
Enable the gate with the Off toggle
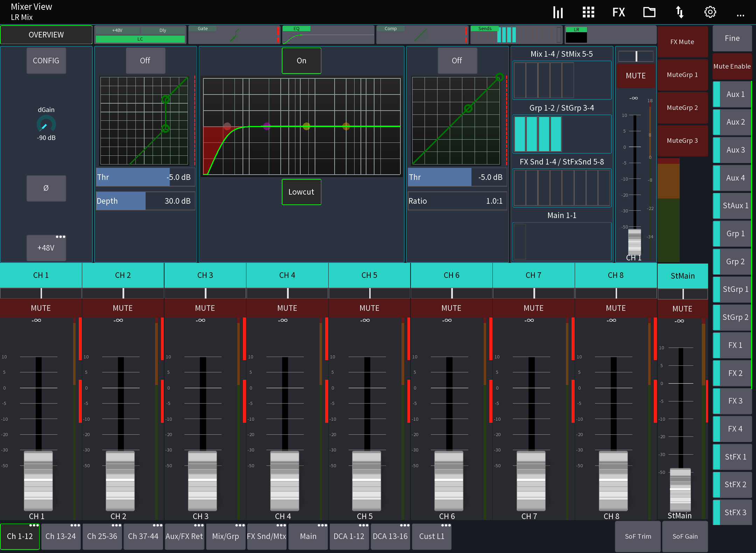[145, 61]
